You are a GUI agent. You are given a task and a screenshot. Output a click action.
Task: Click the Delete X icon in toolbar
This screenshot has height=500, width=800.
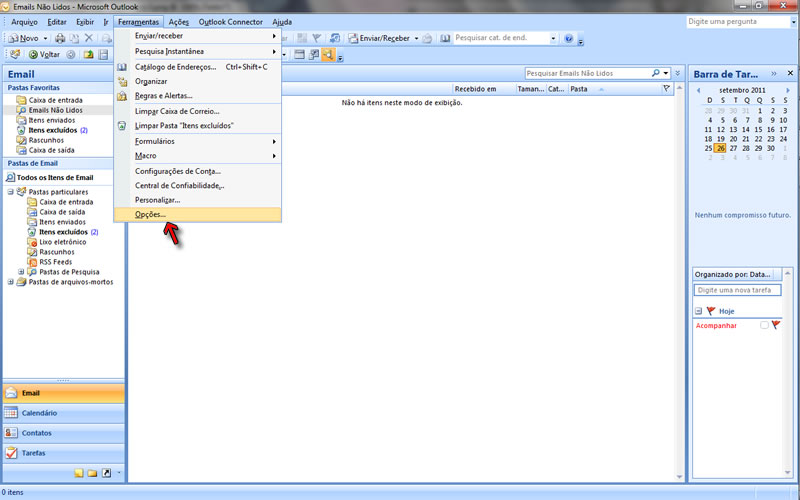click(x=89, y=38)
